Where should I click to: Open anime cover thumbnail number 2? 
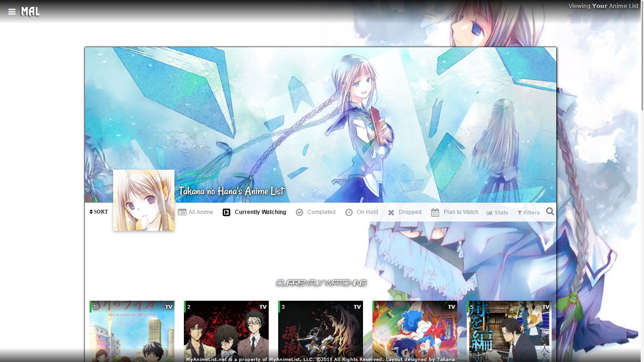(226, 331)
